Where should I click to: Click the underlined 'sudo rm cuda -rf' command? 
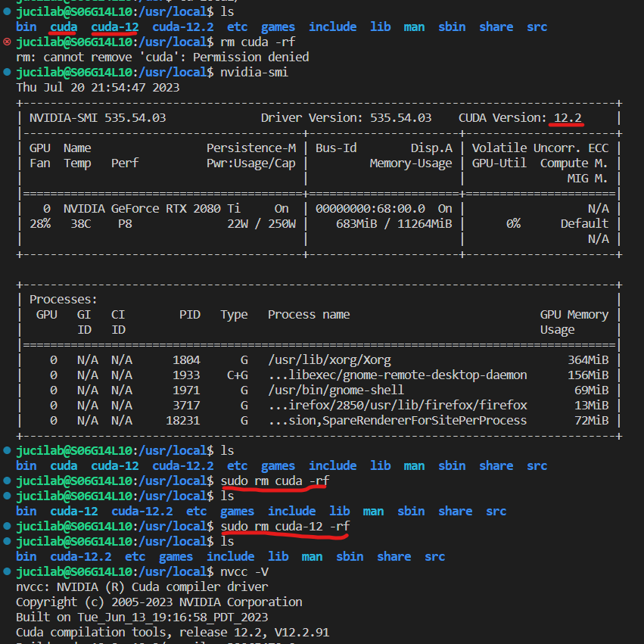point(275,481)
